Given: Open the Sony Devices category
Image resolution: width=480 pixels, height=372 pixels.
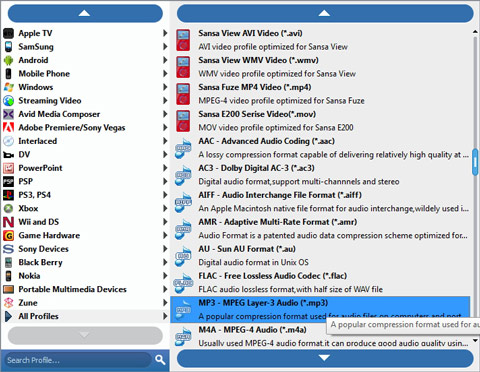Looking at the screenshot, I should [85, 249].
